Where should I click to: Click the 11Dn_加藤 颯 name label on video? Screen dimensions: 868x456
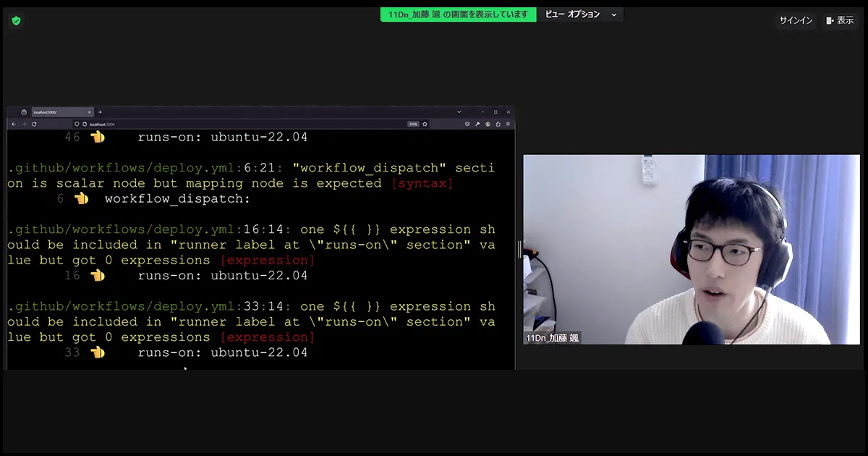tap(553, 338)
